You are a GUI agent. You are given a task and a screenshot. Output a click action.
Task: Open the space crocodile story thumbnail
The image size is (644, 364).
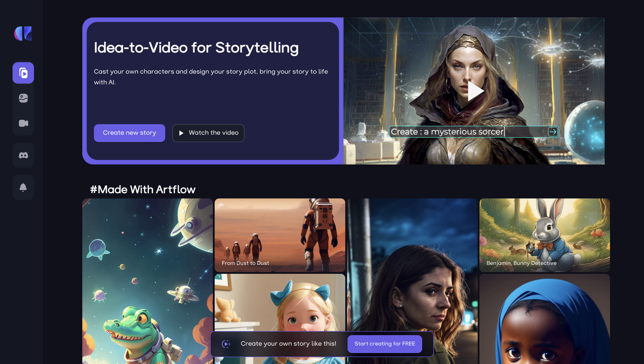pos(148,281)
